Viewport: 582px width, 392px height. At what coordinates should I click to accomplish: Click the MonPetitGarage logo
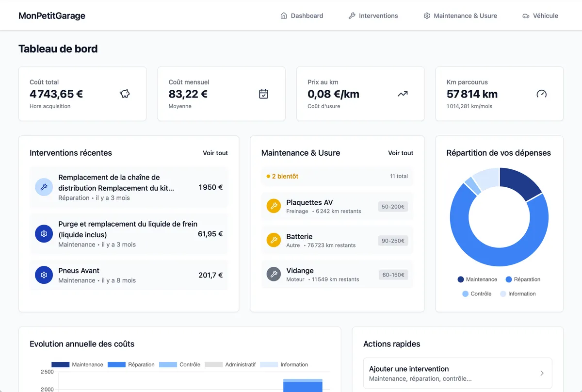coord(52,16)
